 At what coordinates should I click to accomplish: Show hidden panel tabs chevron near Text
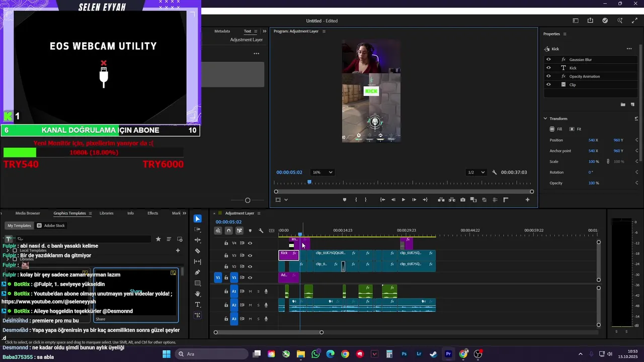[x=265, y=31]
